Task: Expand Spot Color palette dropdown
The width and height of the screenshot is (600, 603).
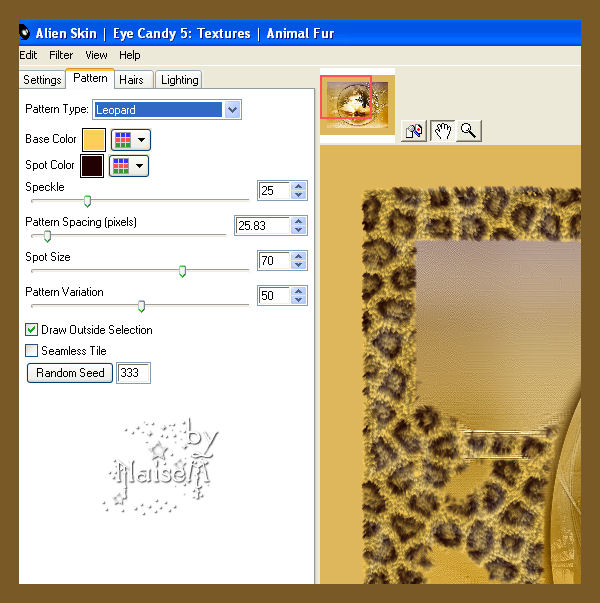Action: click(129, 166)
